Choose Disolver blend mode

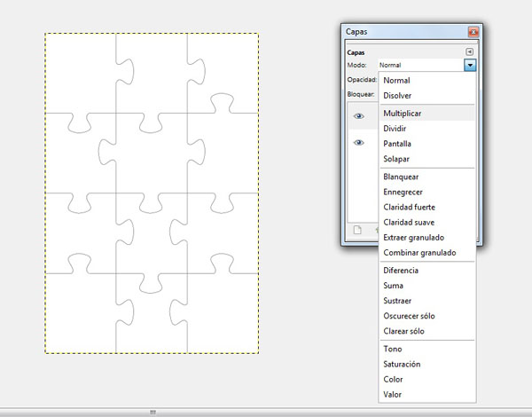(427, 96)
